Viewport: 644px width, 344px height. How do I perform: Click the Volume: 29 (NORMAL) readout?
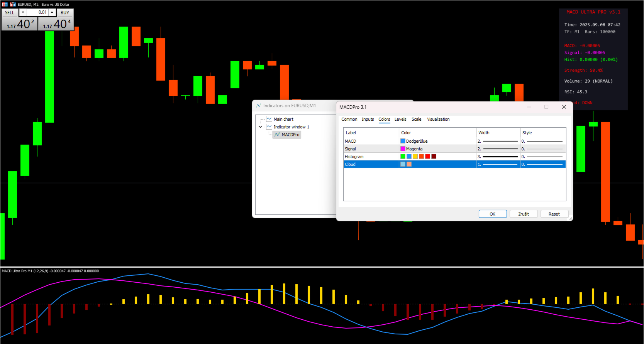(588, 81)
